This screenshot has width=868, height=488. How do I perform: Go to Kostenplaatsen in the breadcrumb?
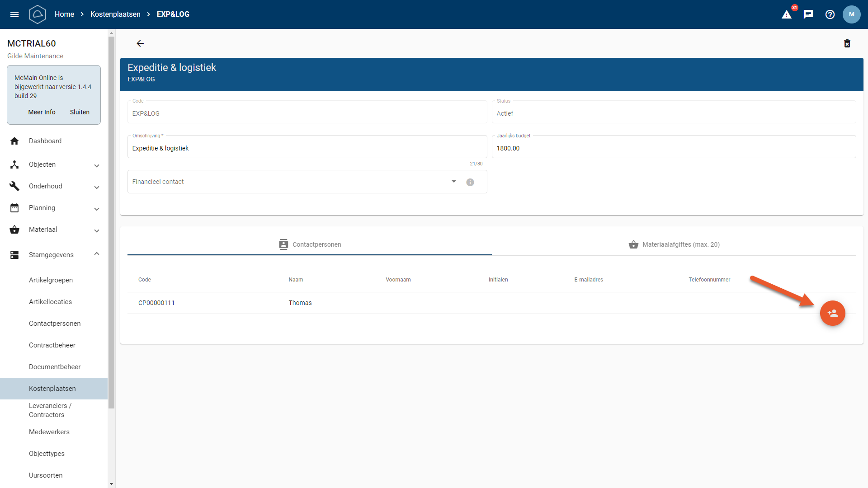pos(115,14)
